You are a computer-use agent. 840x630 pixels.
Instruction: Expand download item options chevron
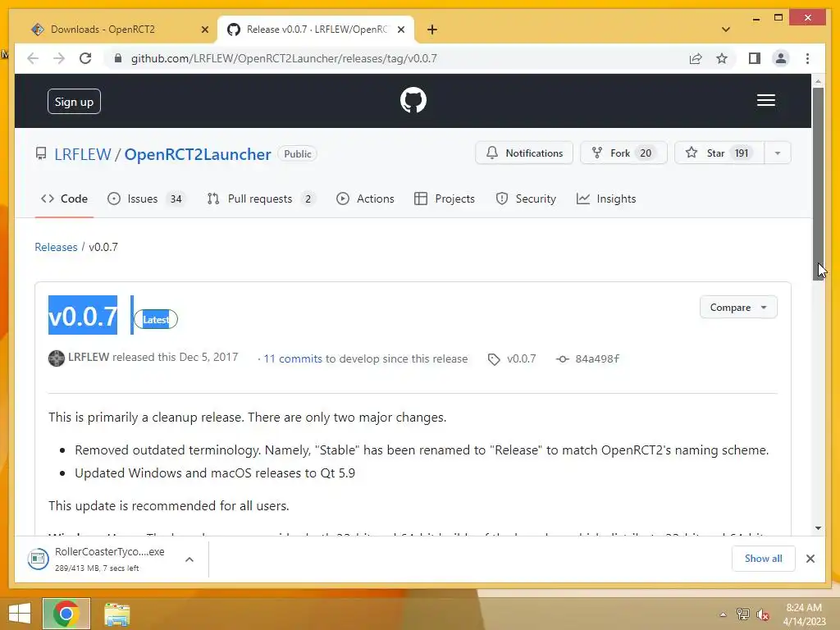pos(189,559)
